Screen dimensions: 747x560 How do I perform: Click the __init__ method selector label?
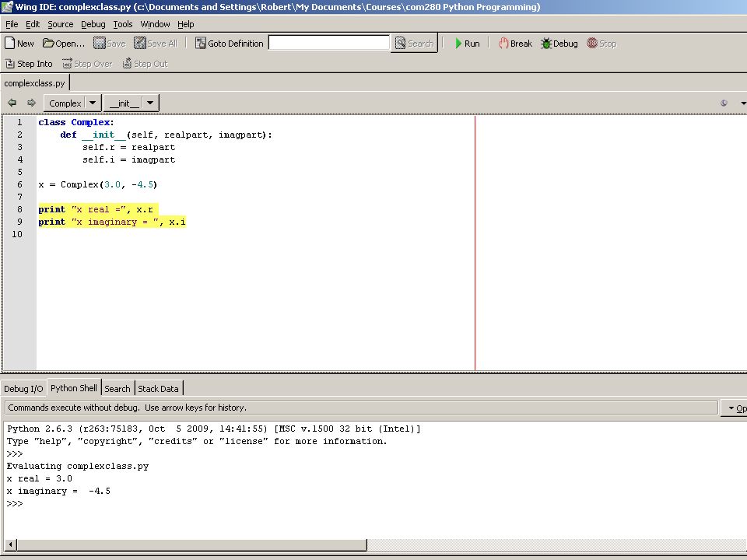(124, 103)
